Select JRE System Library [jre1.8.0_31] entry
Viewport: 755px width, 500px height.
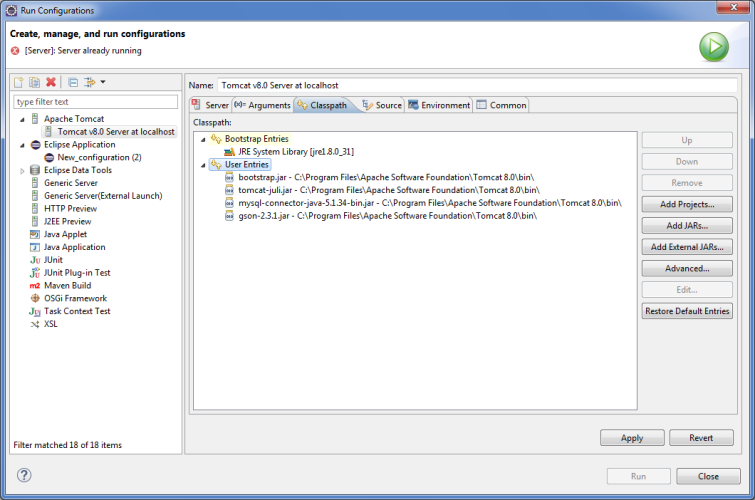[296, 152]
